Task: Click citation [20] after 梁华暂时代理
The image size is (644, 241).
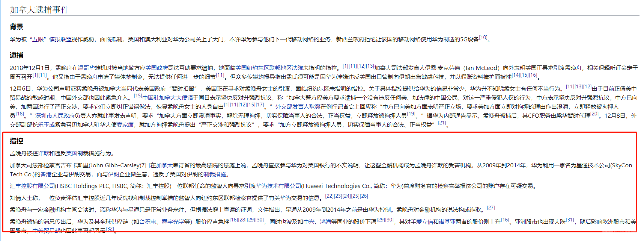Action: 594,114
